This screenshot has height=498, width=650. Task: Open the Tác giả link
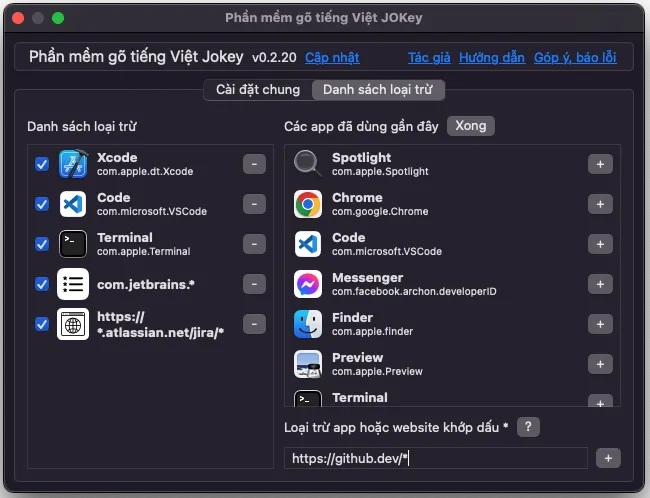point(429,58)
